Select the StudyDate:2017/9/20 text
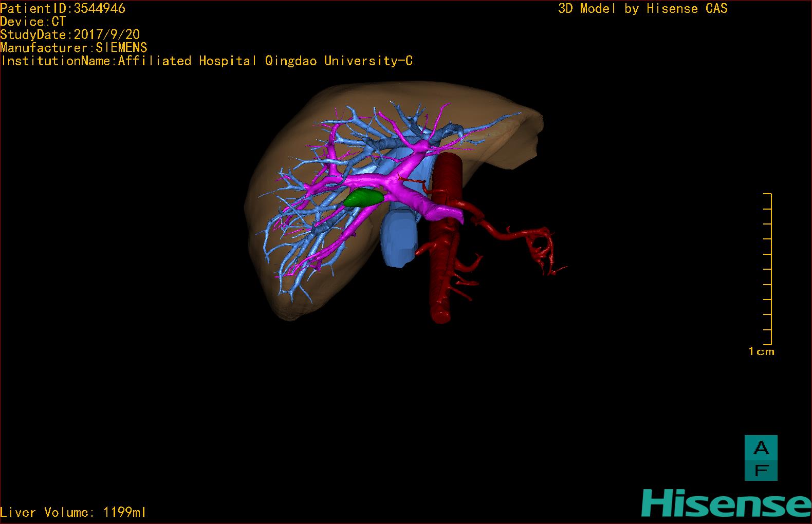812x524 pixels. 70,34
